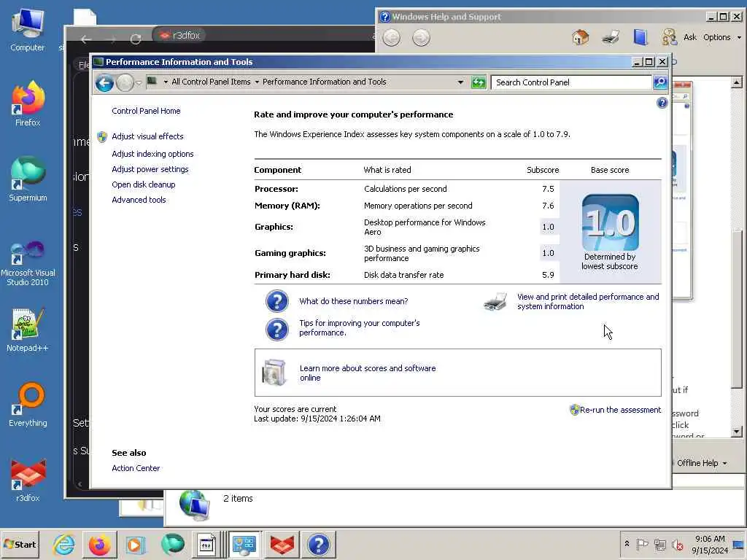Click the Help window scrollbar down arrow
Viewport: 747px width, 560px height.
click(x=737, y=432)
